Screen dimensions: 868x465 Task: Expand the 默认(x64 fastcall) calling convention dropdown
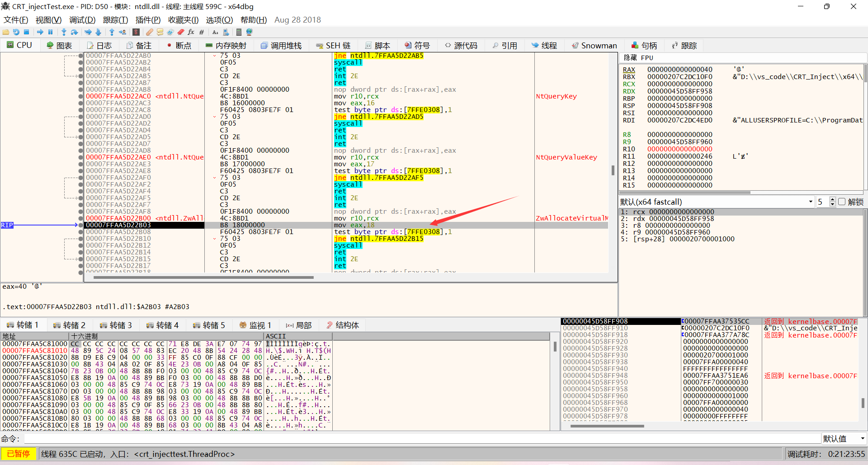tap(717, 202)
